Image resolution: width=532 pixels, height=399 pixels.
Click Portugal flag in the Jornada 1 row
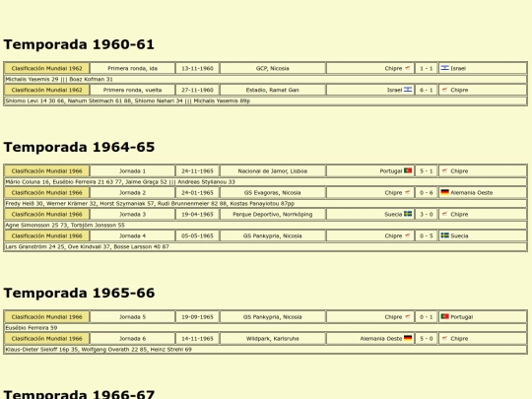[408, 170]
